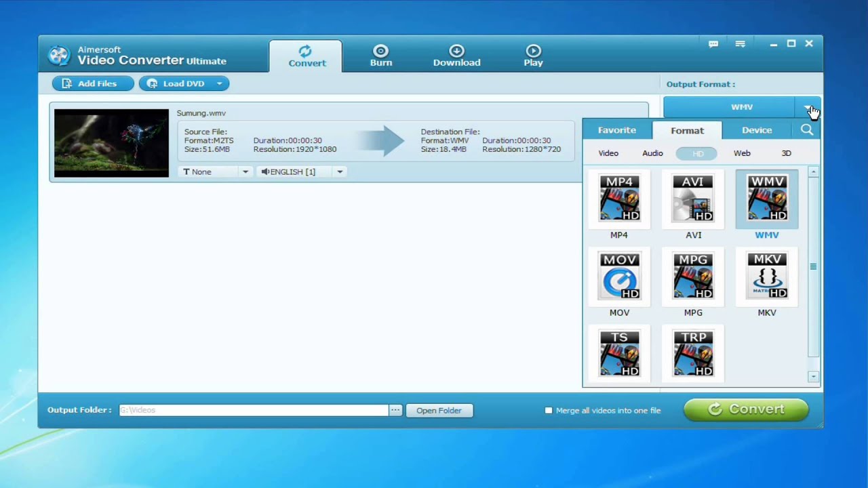The image size is (868, 488).
Task: Switch to the Burn tab
Action: [381, 56]
